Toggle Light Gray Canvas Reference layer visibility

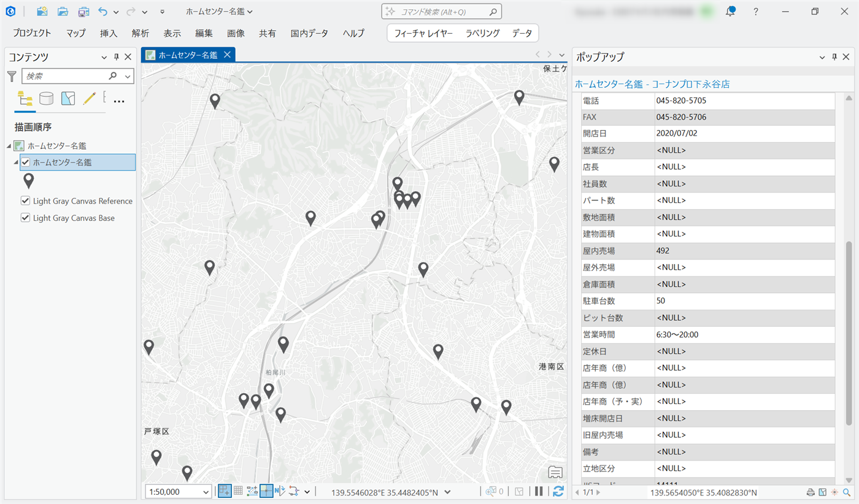pyautogui.click(x=26, y=201)
